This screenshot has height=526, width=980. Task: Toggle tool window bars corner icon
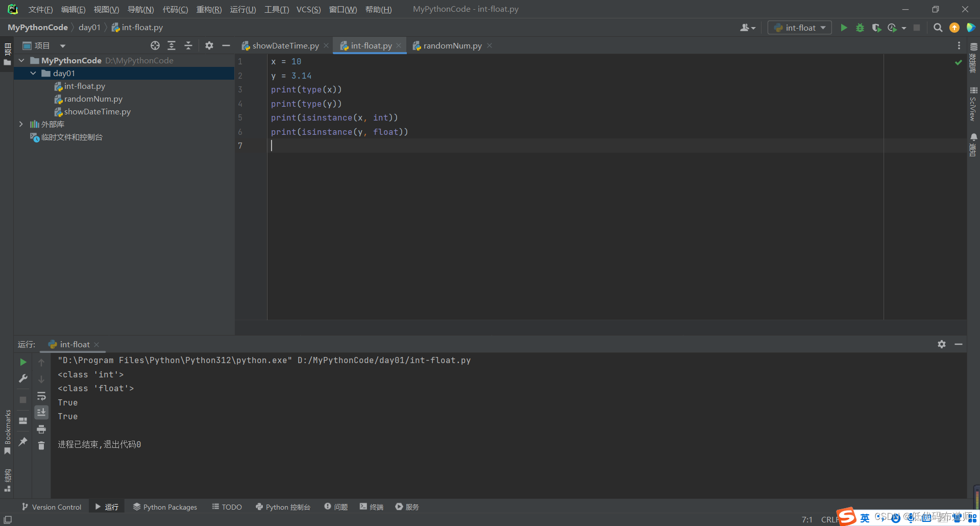[8, 519]
